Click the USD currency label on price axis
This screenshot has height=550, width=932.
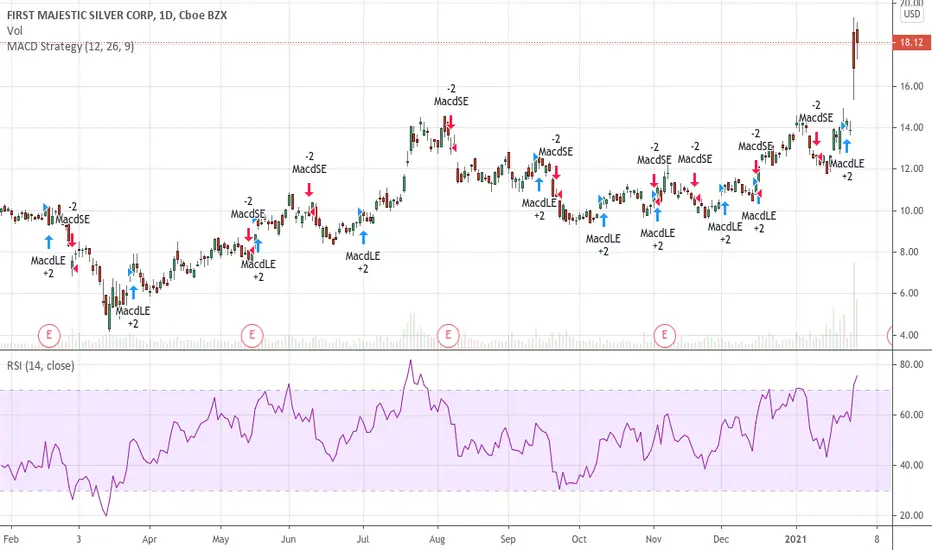(912, 14)
